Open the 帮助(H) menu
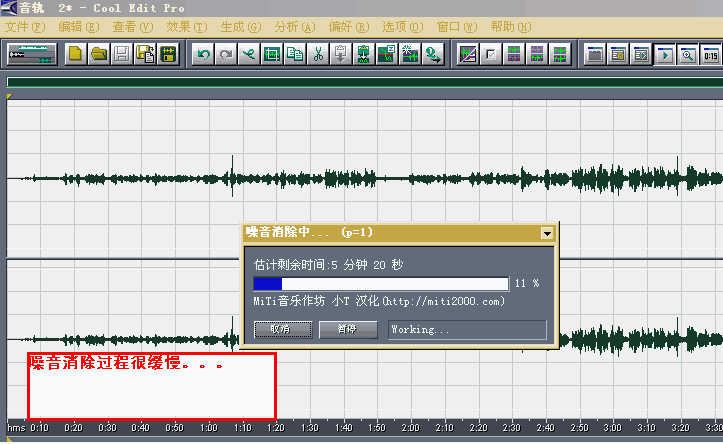723x444 pixels. click(x=511, y=27)
